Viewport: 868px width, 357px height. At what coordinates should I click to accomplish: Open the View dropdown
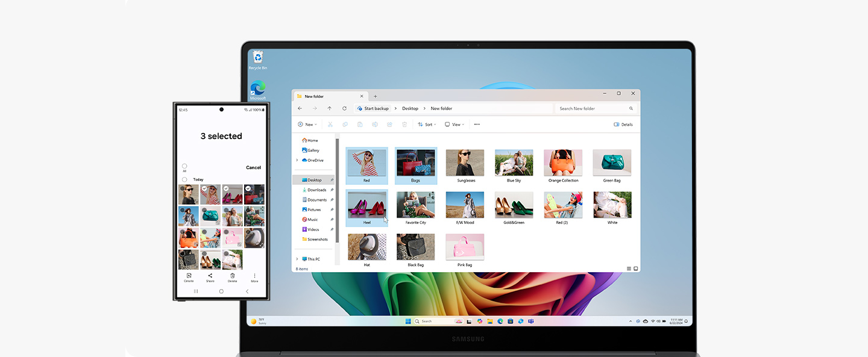(454, 125)
